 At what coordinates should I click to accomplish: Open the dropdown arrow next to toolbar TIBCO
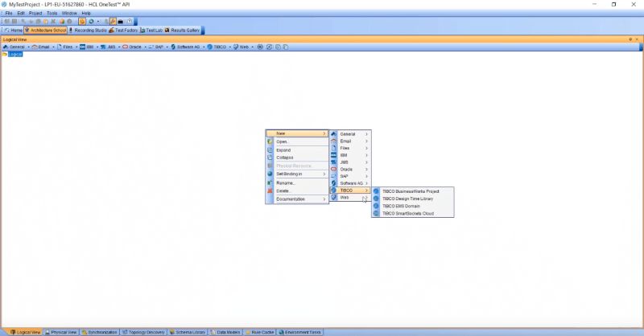(230, 47)
